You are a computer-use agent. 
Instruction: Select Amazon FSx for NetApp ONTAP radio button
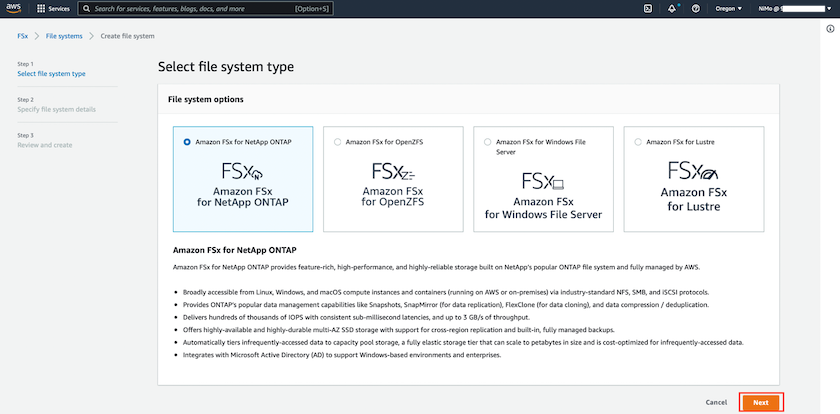point(186,142)
